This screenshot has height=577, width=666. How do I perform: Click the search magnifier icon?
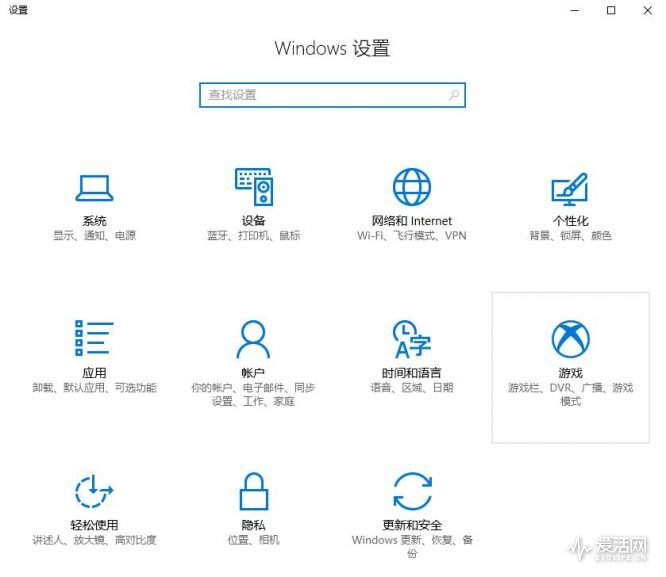pos(454,94)
